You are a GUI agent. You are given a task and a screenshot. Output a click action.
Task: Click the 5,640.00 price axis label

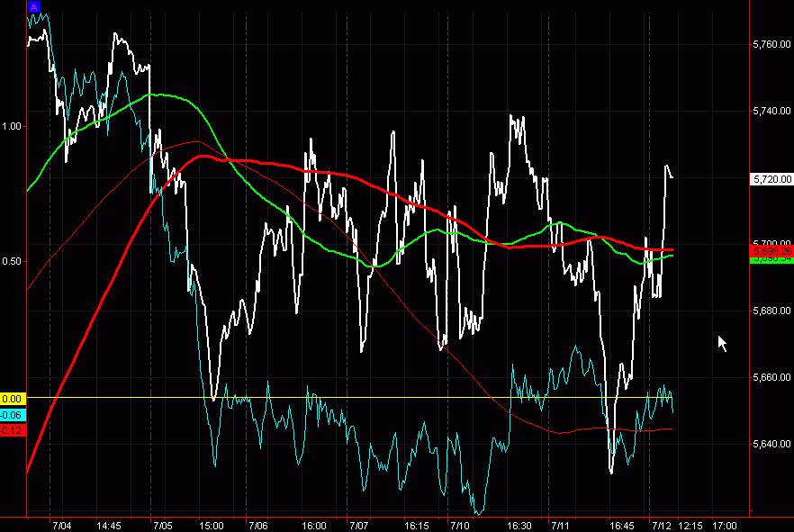tap(771, 444)
